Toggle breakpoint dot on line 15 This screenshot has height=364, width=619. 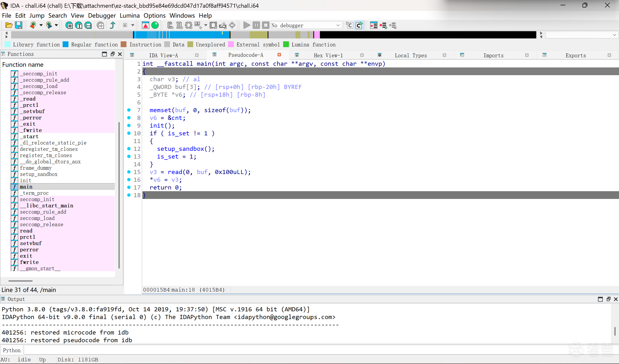129,172
